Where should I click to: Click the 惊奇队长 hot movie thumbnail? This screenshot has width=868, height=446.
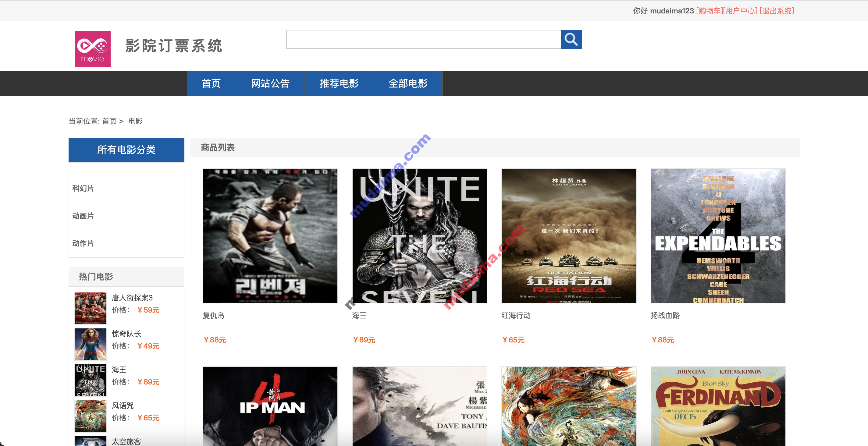click(90, 344)
